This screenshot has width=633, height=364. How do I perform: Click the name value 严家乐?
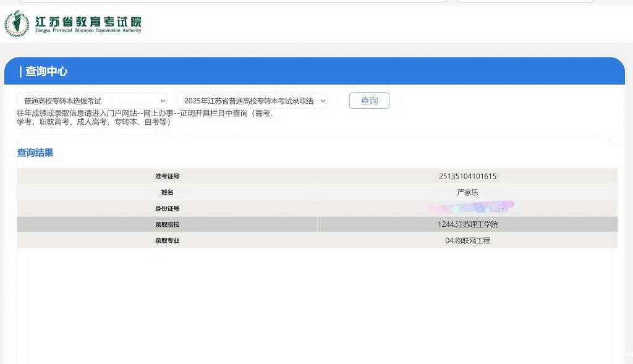pyautogui.click(x=467, y=193)
